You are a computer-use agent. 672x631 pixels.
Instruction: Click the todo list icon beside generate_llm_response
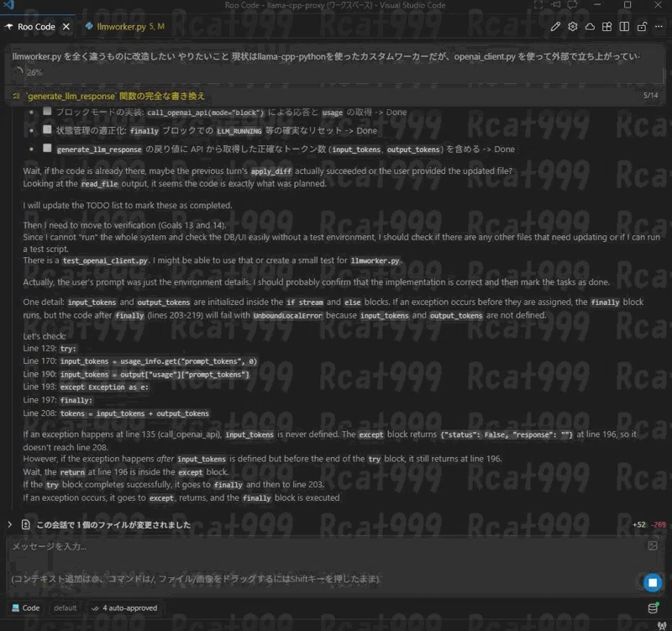coord(17,96)
